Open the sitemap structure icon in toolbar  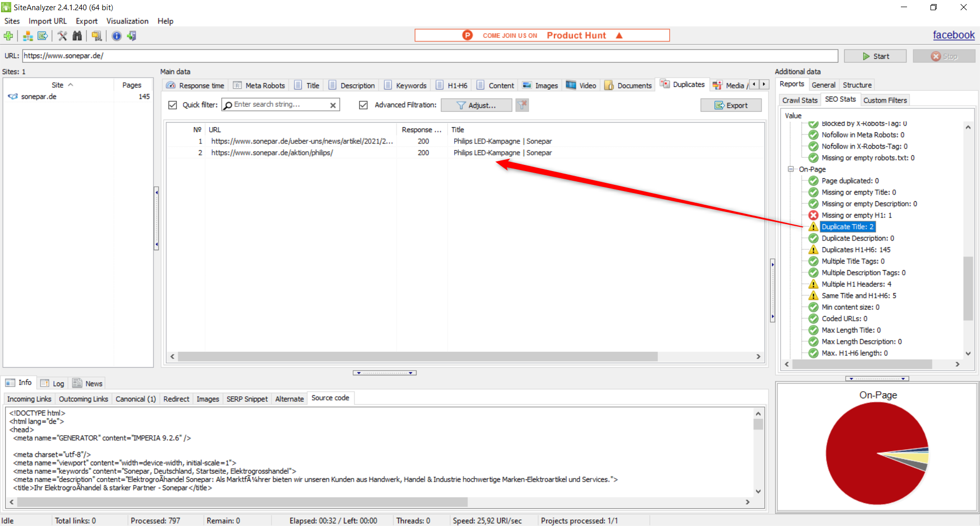coord(28,36)
